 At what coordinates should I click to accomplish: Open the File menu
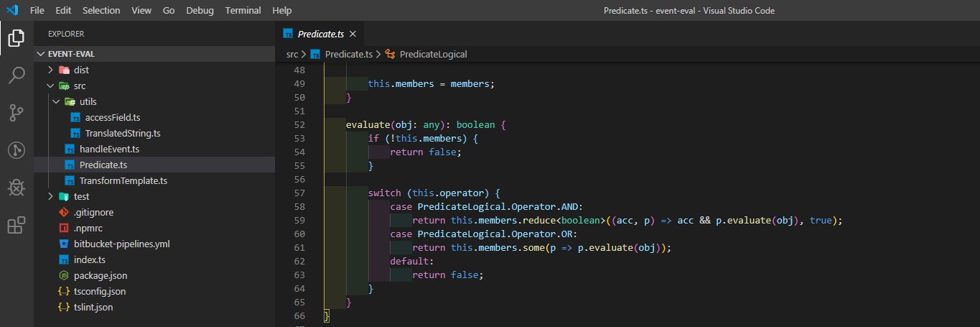pos(38,11)
